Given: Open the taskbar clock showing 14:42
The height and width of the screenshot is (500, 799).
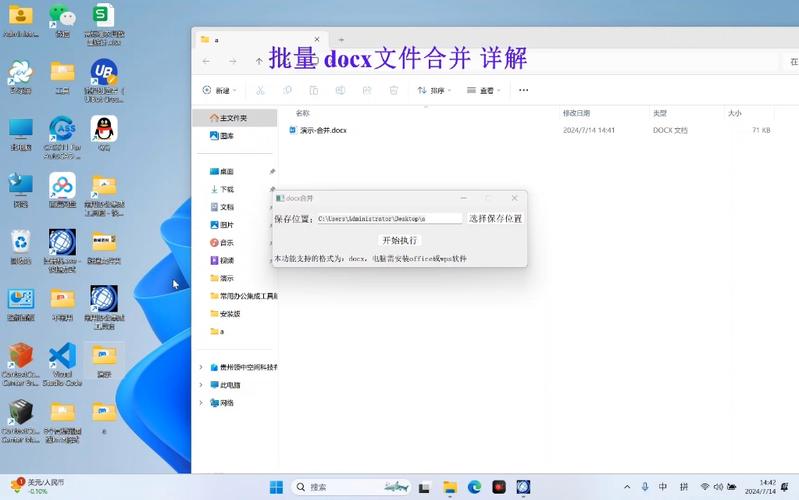Looking at the screenshot, I should click(x=760, y=487).
